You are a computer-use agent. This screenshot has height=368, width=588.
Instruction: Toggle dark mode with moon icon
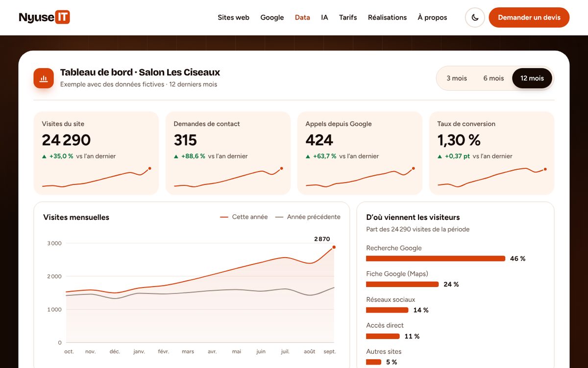pos(475,17)
